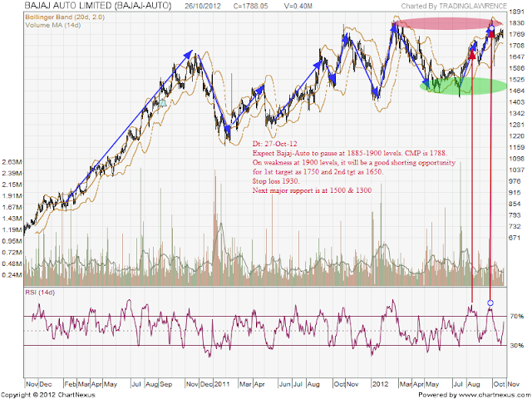The width and height of the screenshot is (532, 399).
Task: Click the Copyright © 2012 ChartNexus footer
Action: (48, 395)
